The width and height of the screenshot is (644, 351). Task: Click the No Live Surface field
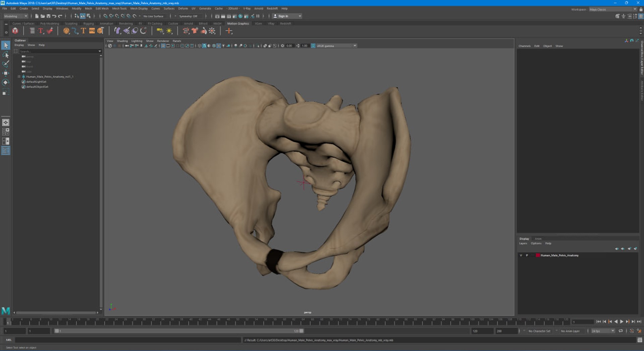click(x=153, y=16)
